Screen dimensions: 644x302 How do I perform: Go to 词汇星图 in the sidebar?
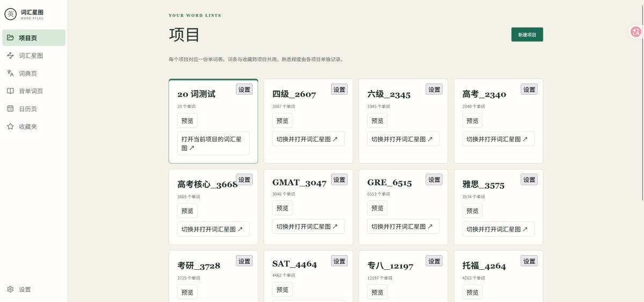[34, 55]
